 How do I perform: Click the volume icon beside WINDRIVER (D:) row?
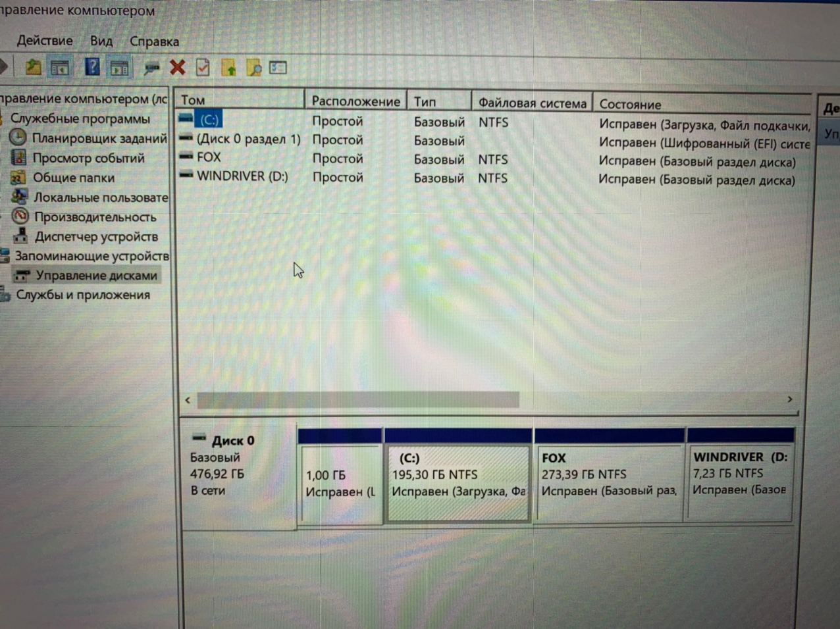click(186, 175)
